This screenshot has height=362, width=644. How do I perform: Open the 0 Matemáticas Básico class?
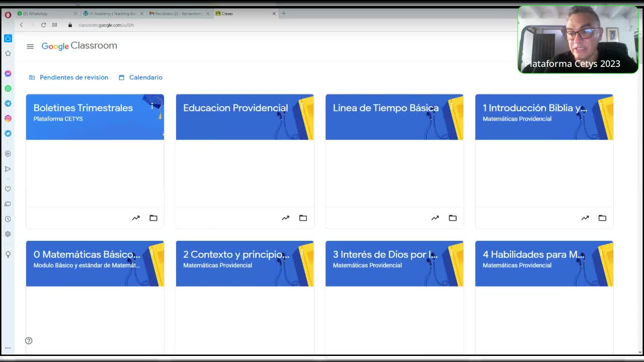(x=87, y=254)
